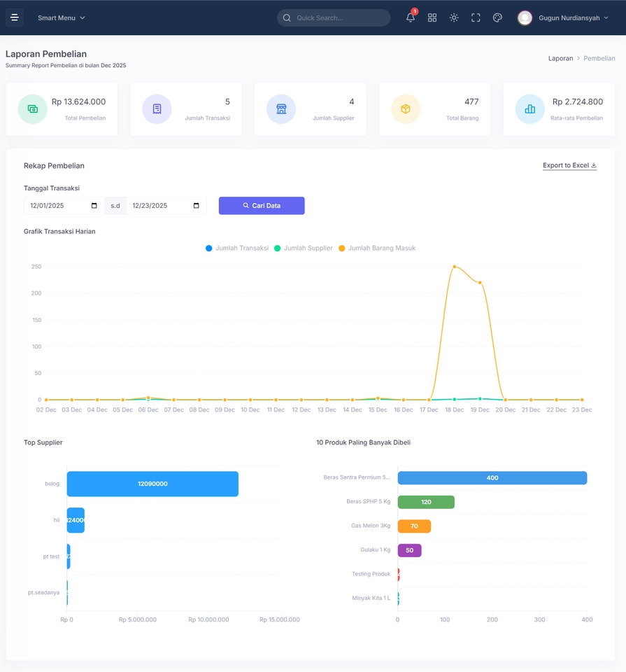Open Gugun Nurdiansyah user dropdown
This screenshot has height=672, width=626.
[x=564, y=18]
